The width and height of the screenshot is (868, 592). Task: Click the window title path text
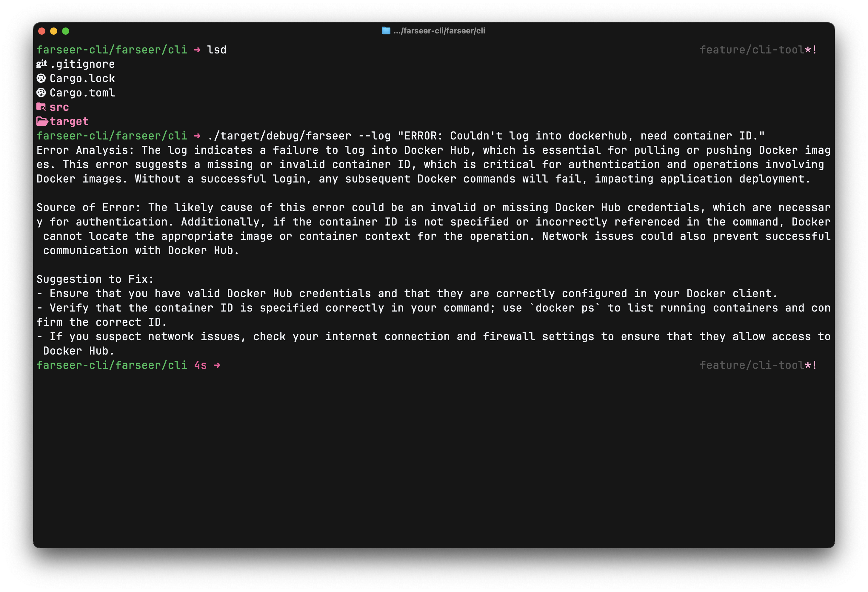[439, 31]
